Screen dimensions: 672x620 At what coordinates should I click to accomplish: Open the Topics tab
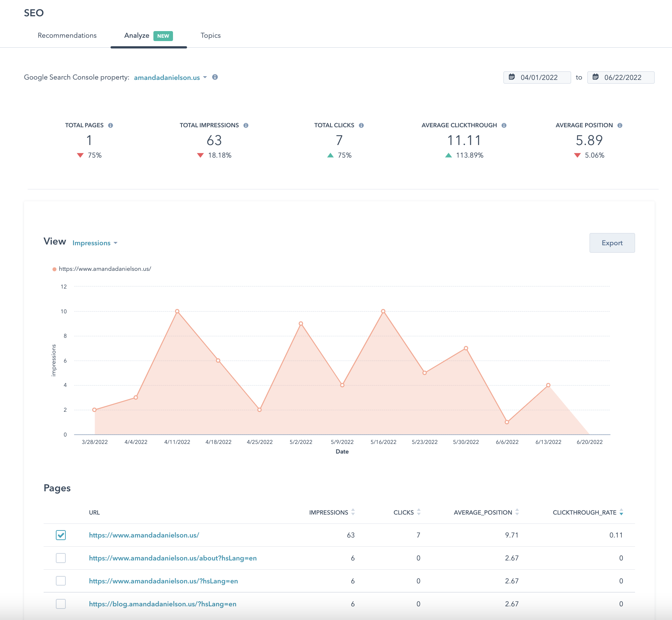pyautogui.click(x=211, y=36)
